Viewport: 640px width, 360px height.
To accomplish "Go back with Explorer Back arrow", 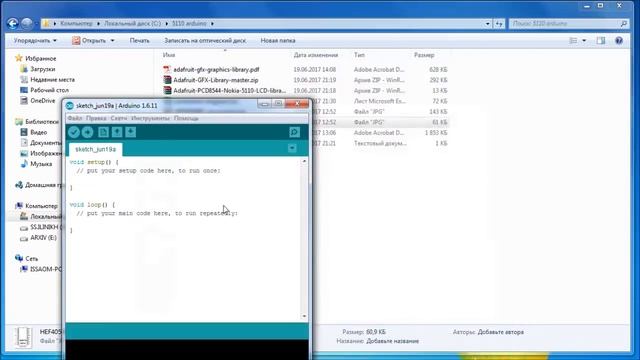I will coord(13,24).
